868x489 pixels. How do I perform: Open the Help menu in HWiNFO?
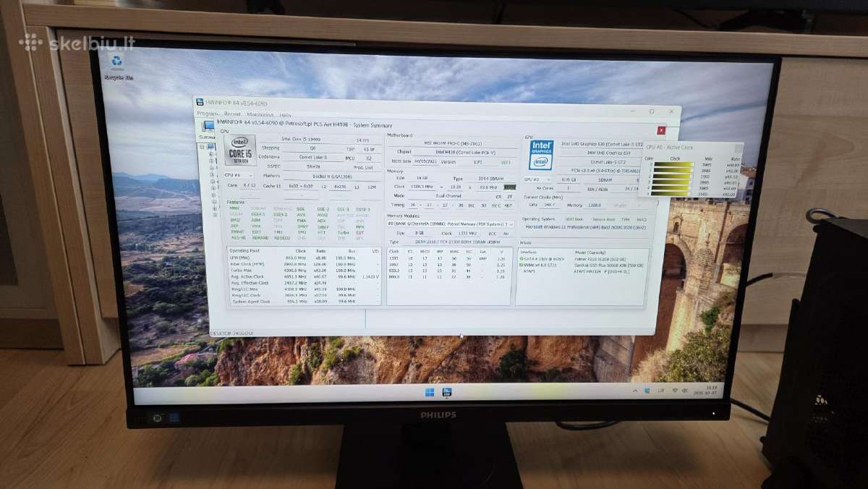click(x=285, y=114)
